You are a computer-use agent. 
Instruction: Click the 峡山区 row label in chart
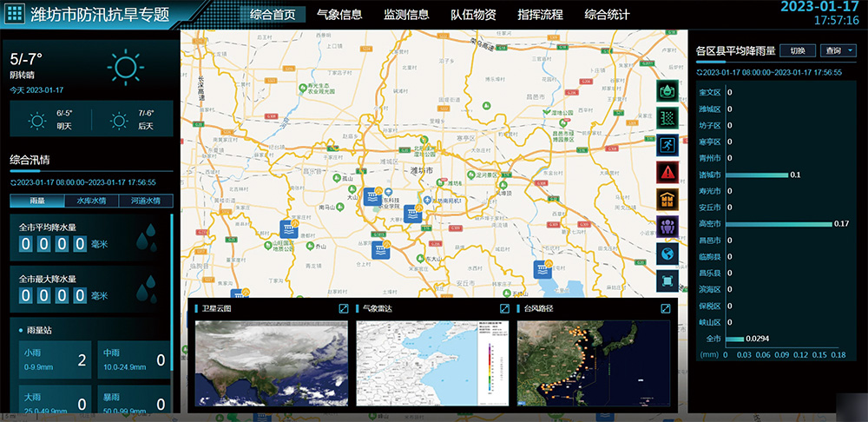[x=710, y=322]
